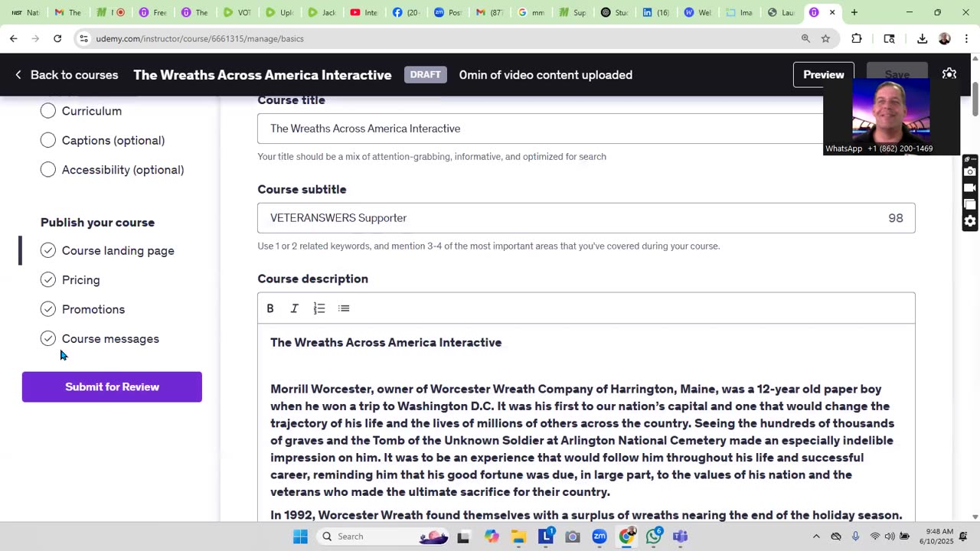Insert a bulleted list in description
Screen dimensions: 980x551
point(344,308)
